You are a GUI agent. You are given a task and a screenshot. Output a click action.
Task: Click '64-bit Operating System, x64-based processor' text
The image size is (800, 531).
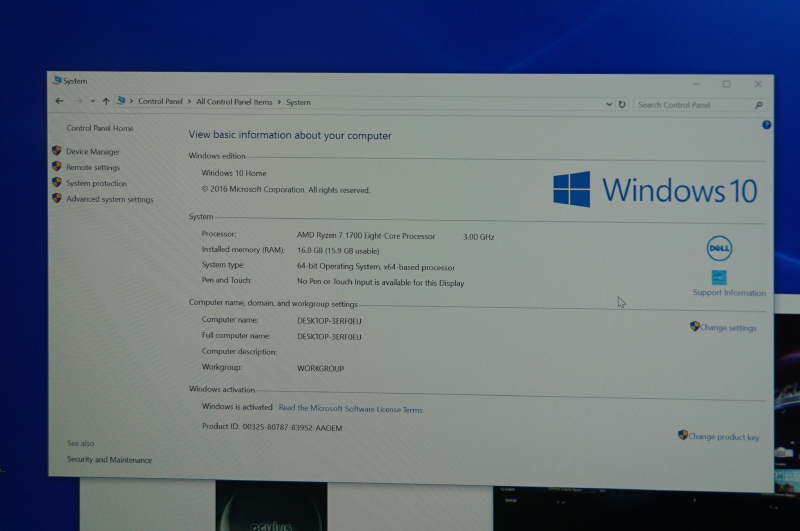(376, 267)
